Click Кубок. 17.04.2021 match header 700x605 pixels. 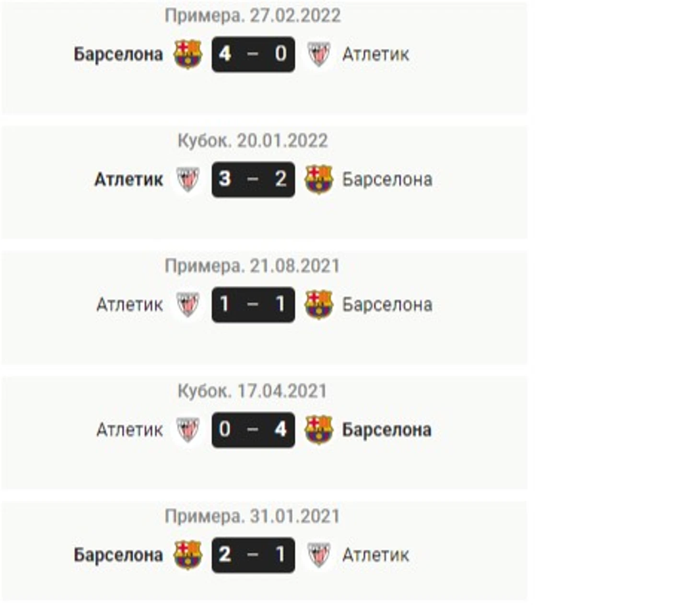pos(252,391)
